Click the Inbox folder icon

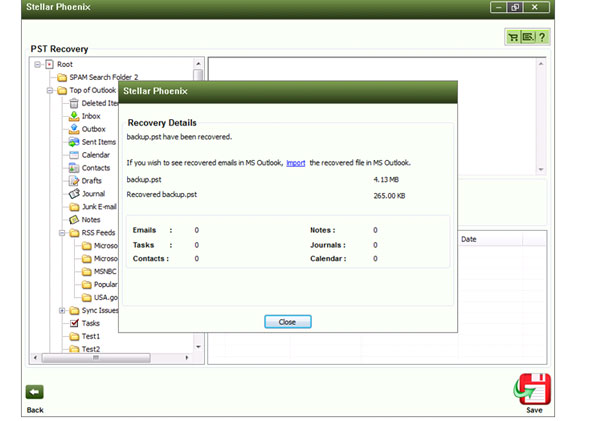click(74, 116)
